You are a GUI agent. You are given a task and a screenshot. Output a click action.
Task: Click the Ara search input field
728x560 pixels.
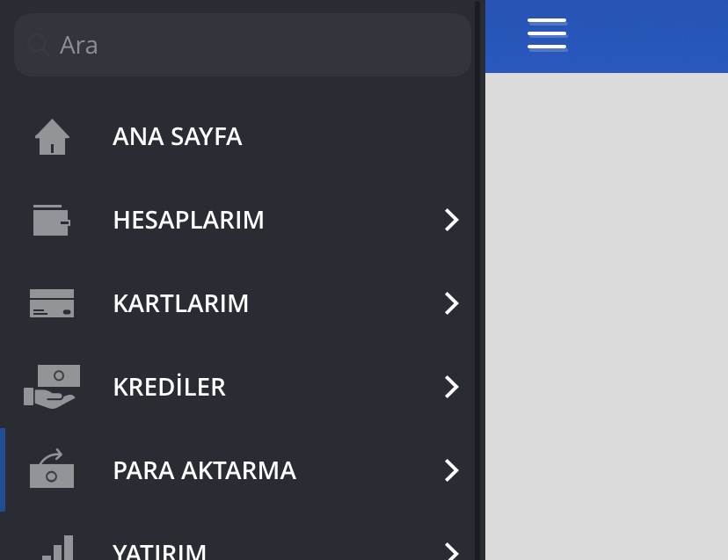pos(243,45)
